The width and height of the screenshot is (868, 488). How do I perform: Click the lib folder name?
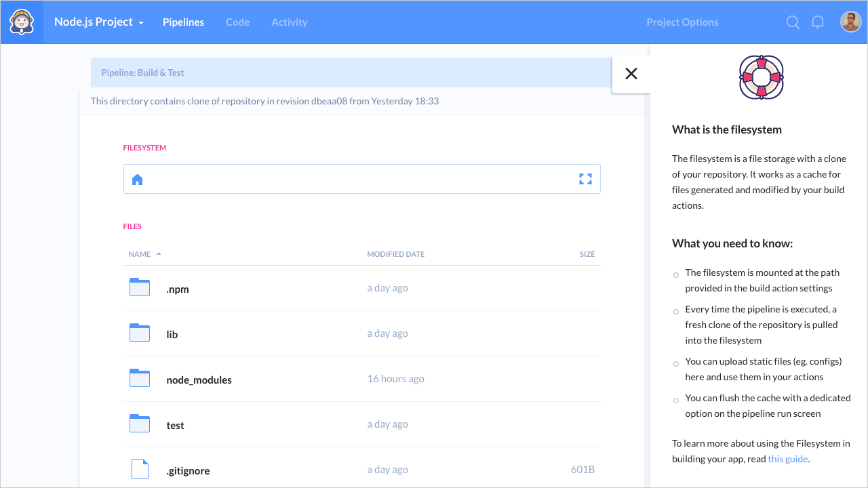[172, 334]
